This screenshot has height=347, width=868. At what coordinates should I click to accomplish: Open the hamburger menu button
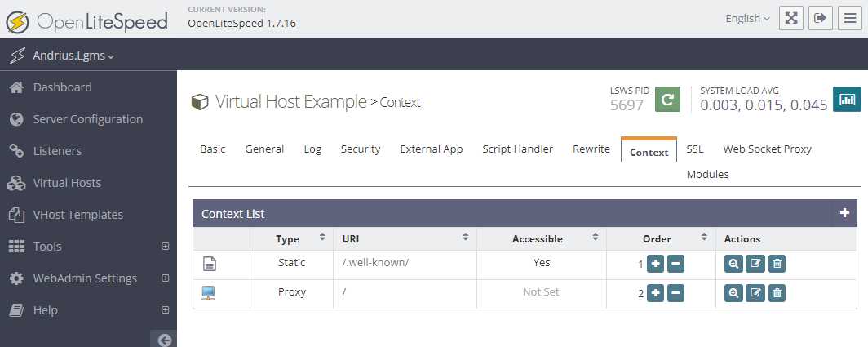(x=850, y=18)
